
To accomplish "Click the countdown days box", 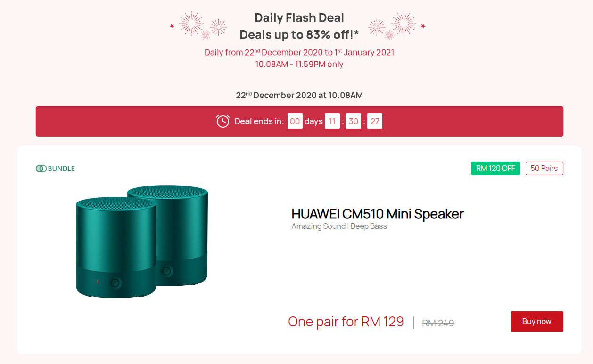I will [295, 121].
